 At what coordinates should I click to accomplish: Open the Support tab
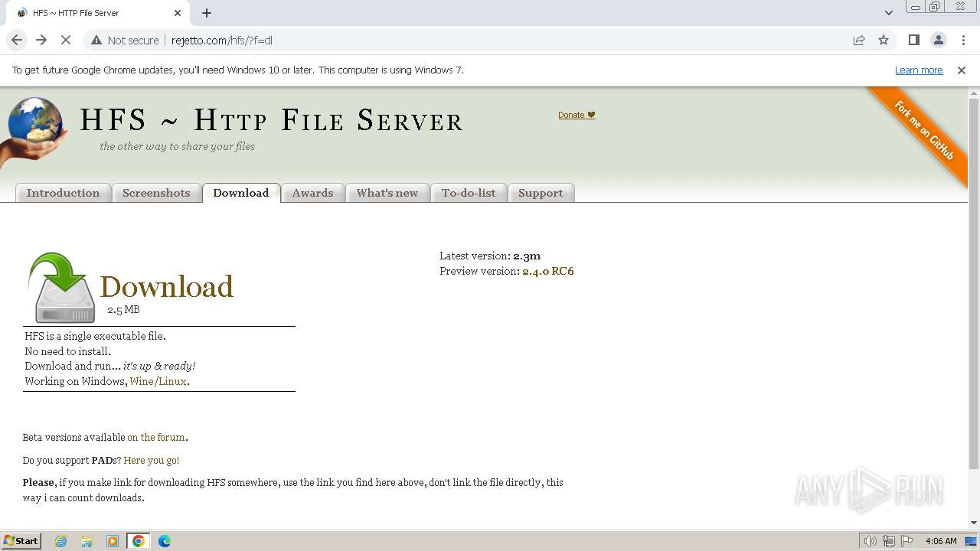click(x=541, y=193)
